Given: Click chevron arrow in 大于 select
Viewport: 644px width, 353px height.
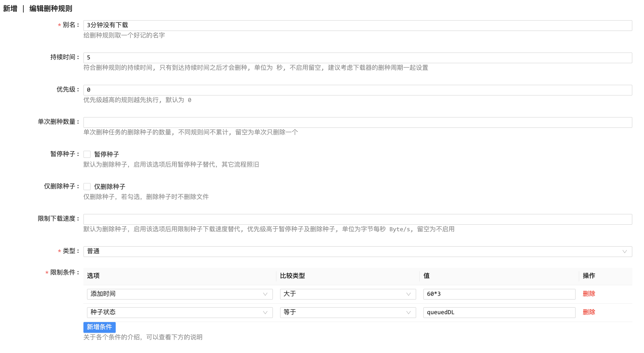Looking at the screenshot, I should 408,294.
